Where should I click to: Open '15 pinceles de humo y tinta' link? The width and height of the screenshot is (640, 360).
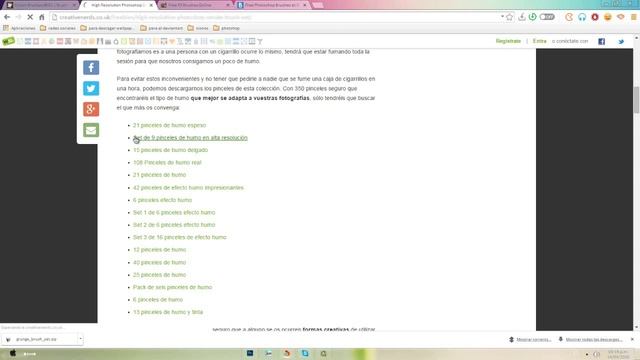168,312
